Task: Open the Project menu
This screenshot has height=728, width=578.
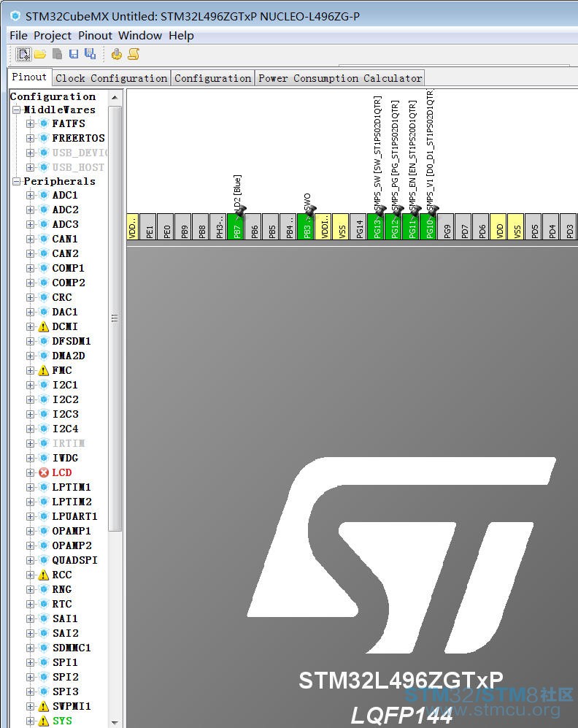Action: (x=53, y=36)
